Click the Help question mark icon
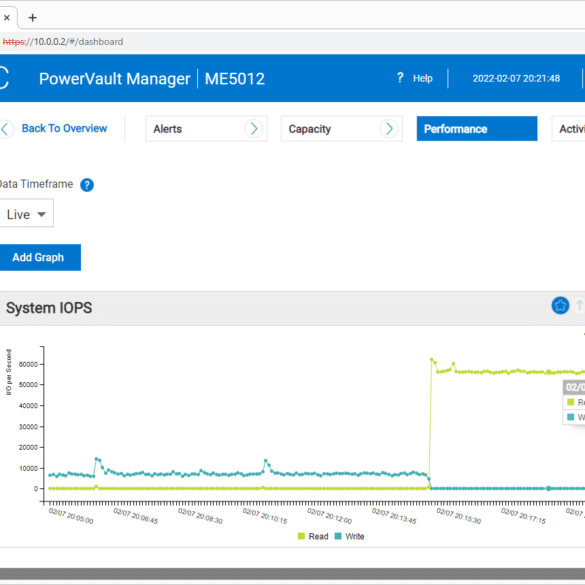 400,78
